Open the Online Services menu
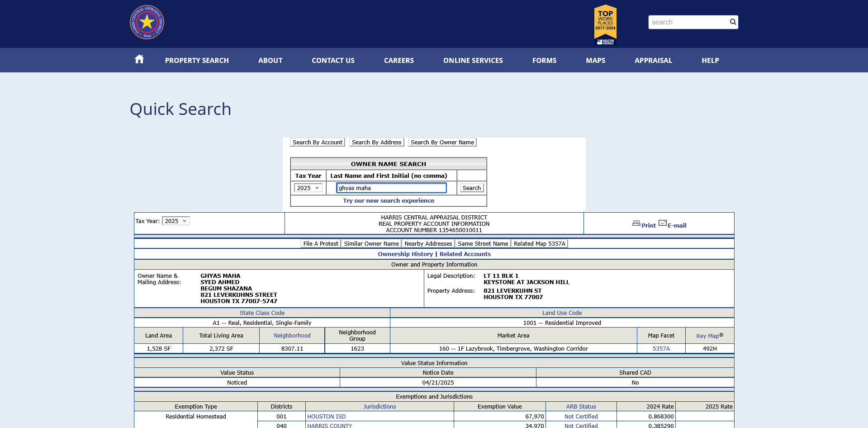The image size is (868, 428). click(x=473, y=61)
